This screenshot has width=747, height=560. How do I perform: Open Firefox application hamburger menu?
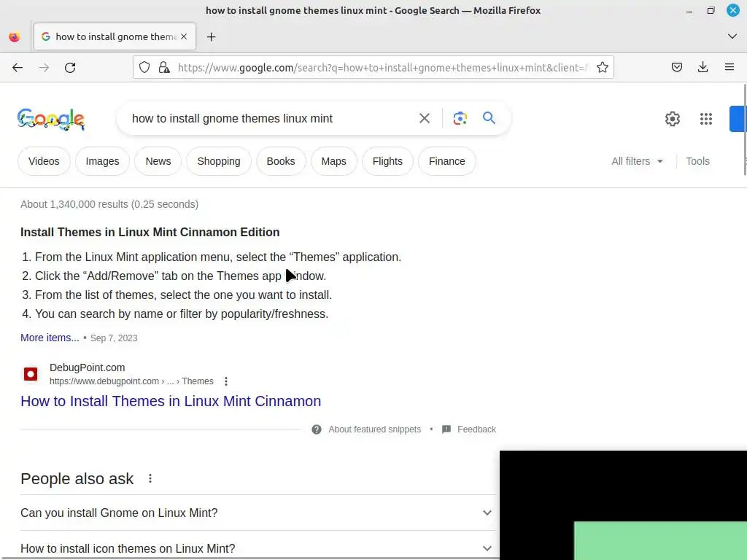click(729, 68)
